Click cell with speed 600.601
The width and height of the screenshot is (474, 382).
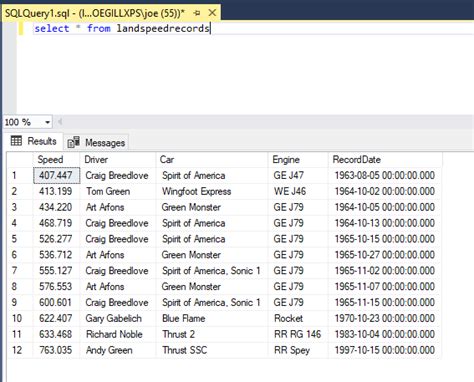57,302
